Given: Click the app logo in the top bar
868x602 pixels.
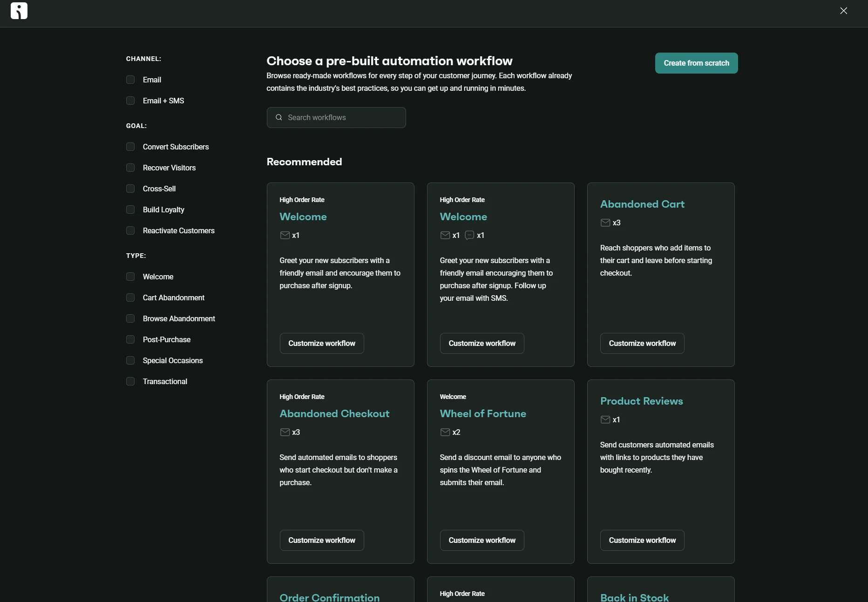Looking at the screenshot, I should click(x=19, y=11).
